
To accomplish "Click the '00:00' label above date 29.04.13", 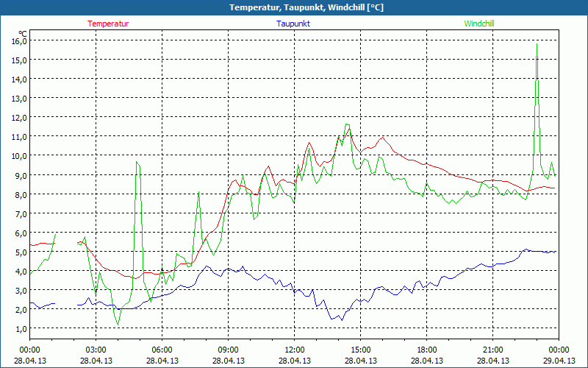I will tap(559, 350).
